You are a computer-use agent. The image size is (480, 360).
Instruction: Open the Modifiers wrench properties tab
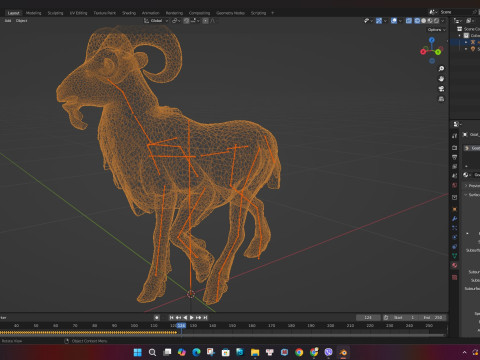455,219
